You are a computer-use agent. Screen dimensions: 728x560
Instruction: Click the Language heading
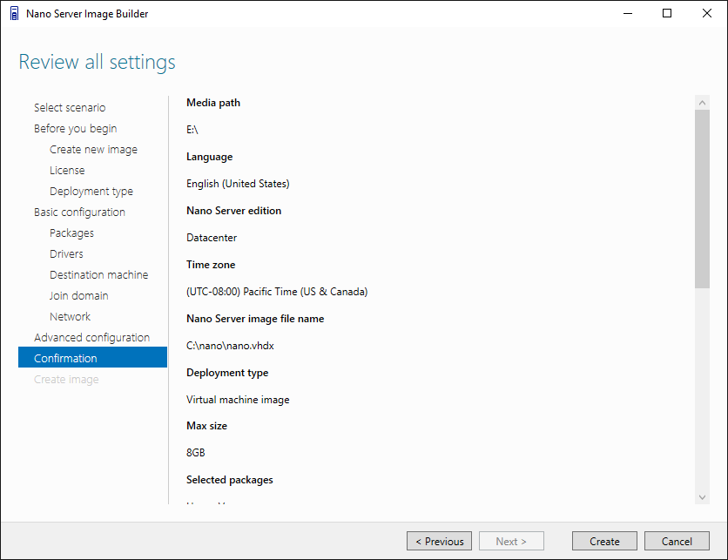tap(210, 157)
